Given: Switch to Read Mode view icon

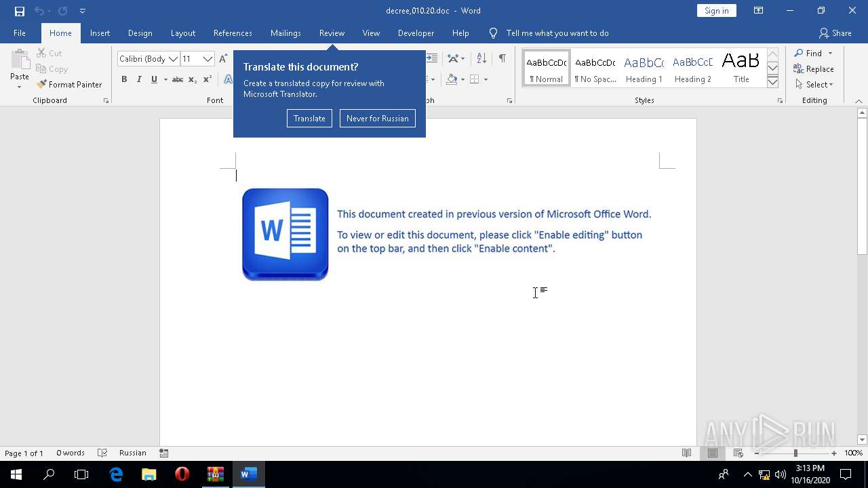Looking at the screenshot, I should (x=686, y=453).
